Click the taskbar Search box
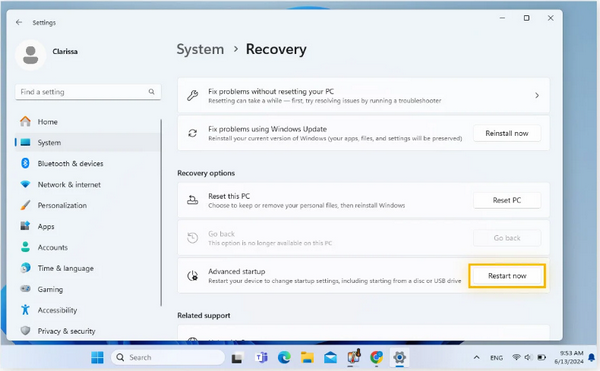The width and height of the screenshot is (600, 371). [168, 357]
